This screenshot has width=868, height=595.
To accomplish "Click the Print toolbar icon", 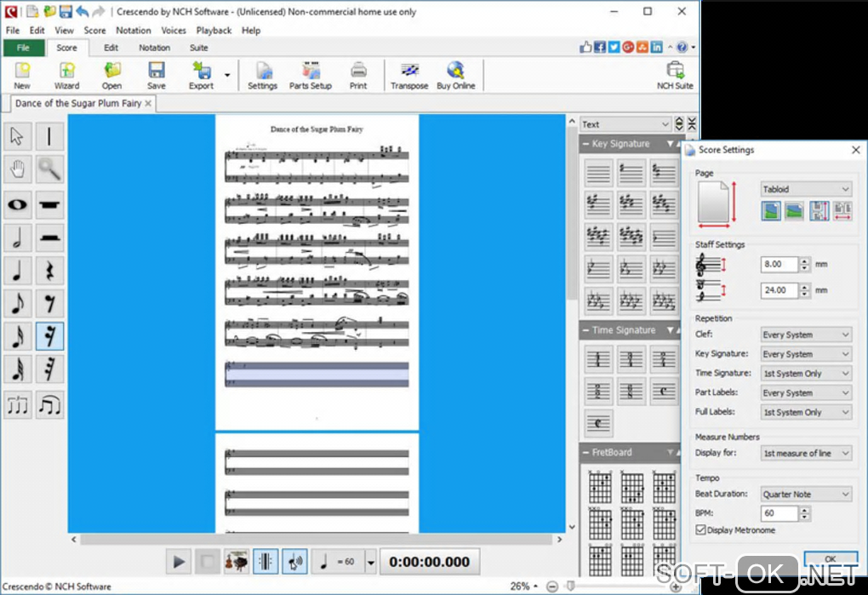I will 358,76.
